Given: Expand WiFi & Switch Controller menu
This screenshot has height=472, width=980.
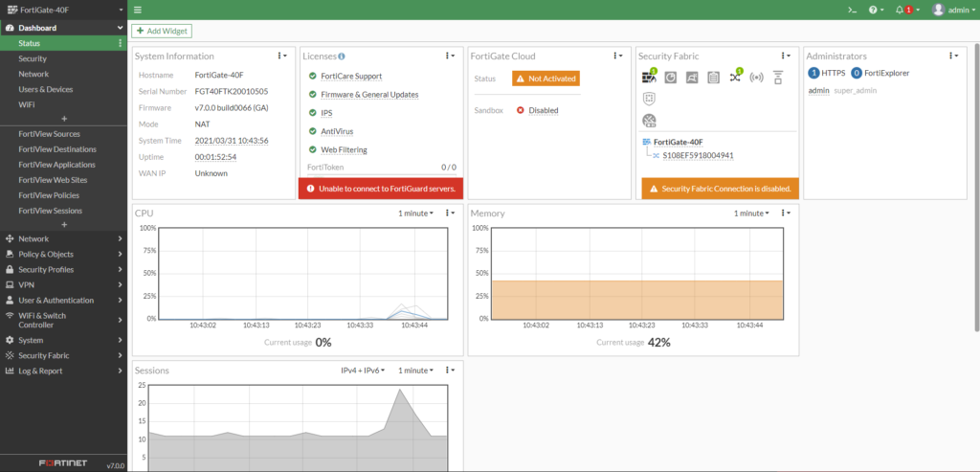Looking at the screenshot, I should click(64, 320).
